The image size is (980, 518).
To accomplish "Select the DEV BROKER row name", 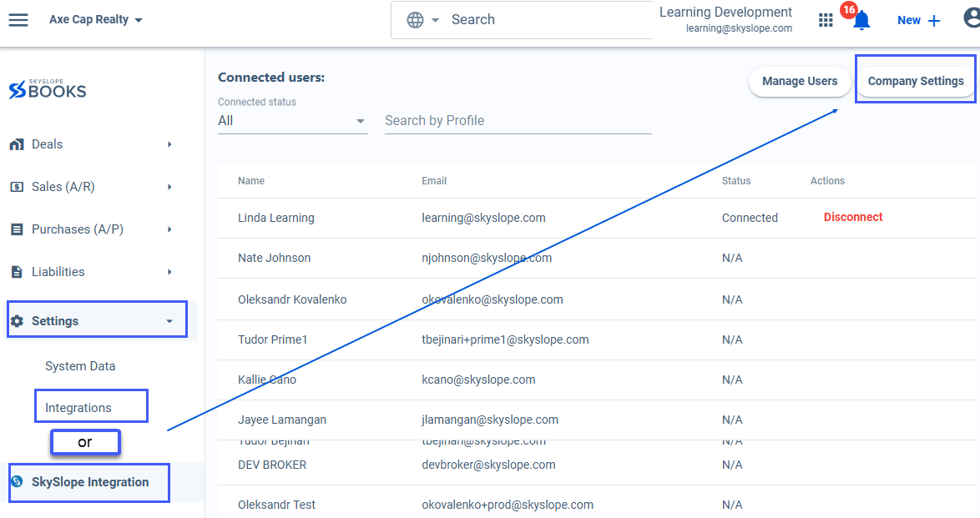I will (x=272, y=465).
